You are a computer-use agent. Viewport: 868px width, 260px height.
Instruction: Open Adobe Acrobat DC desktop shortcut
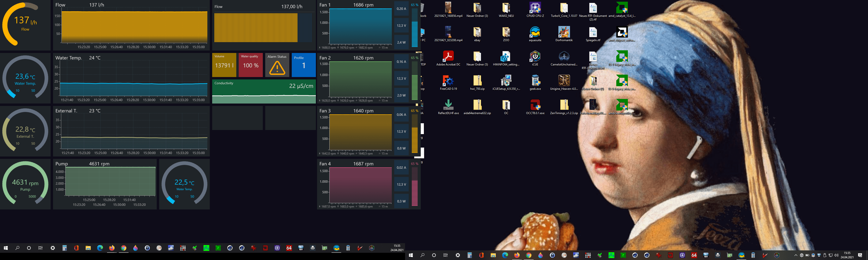pos(448,58)
